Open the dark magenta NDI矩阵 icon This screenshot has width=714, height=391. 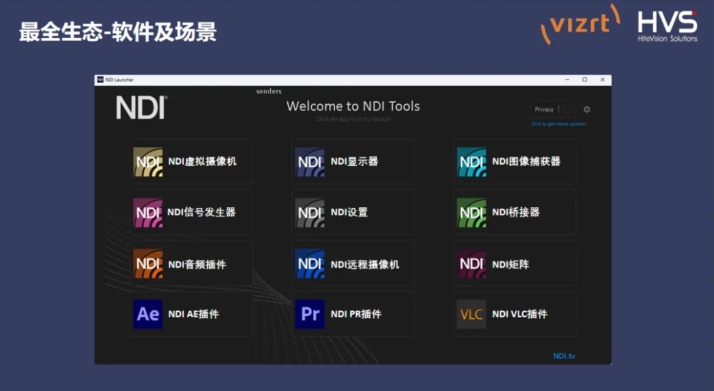[x=471, y=264]
